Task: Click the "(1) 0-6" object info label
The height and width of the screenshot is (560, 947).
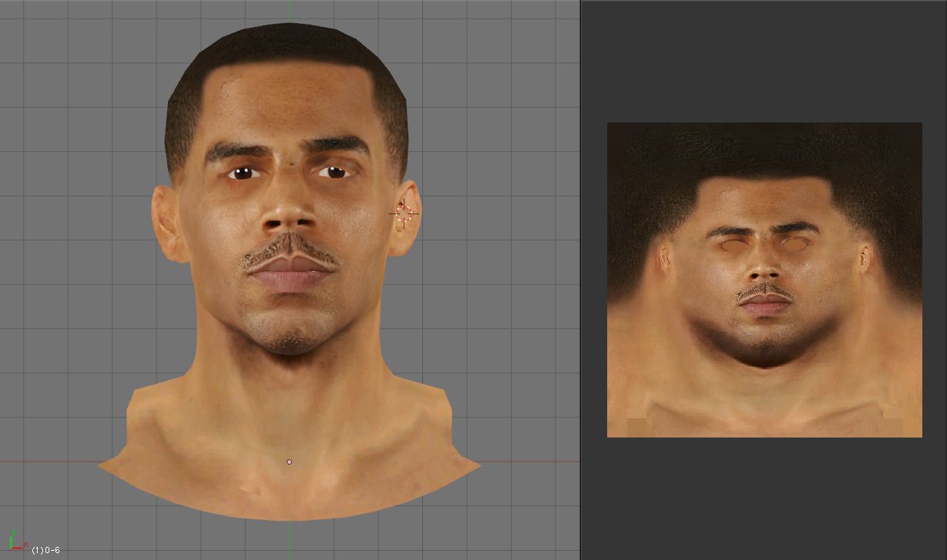Action: click(x=45, y=550)
